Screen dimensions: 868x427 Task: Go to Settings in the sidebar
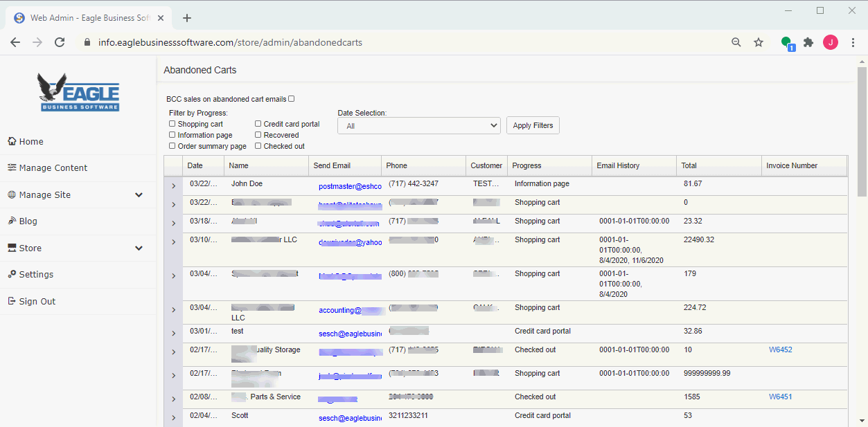(36, 275)
